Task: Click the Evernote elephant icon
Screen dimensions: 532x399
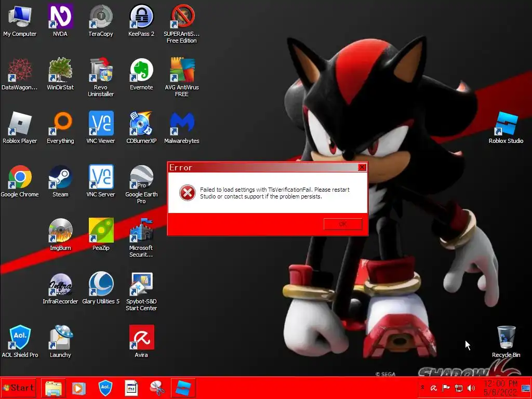Action: pos(141,74)
